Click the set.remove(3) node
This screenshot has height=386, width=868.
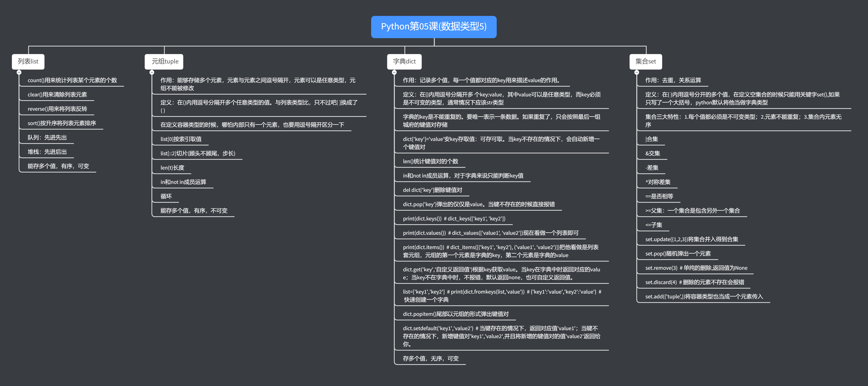pos(696,268)
